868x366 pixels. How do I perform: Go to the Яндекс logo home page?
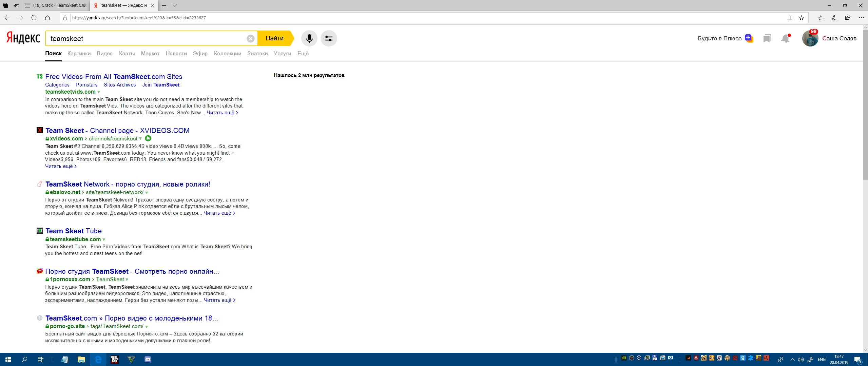[23, 38]
